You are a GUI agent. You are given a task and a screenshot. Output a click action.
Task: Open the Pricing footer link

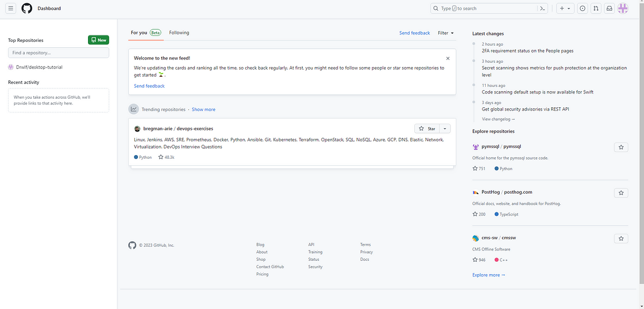click(x=262, y=274)
